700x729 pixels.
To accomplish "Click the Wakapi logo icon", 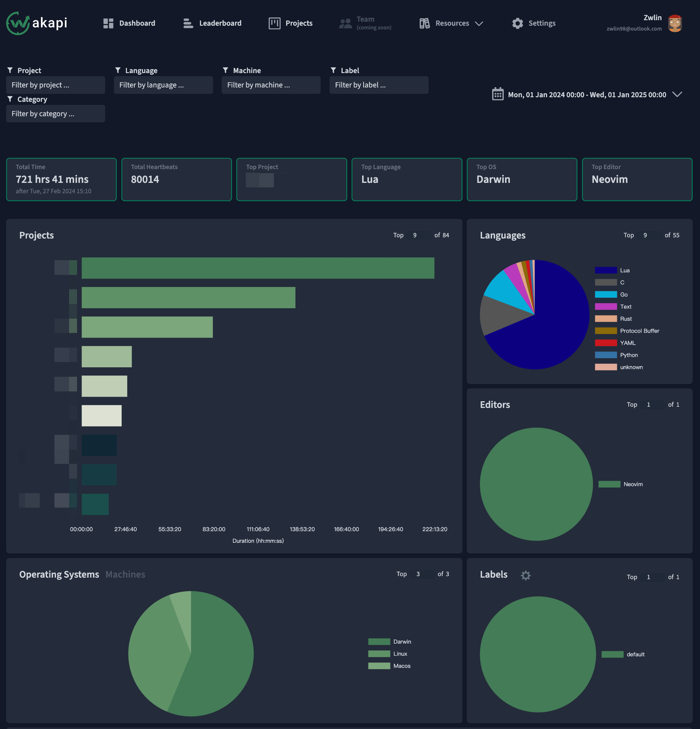I will (x=18, y=23).
